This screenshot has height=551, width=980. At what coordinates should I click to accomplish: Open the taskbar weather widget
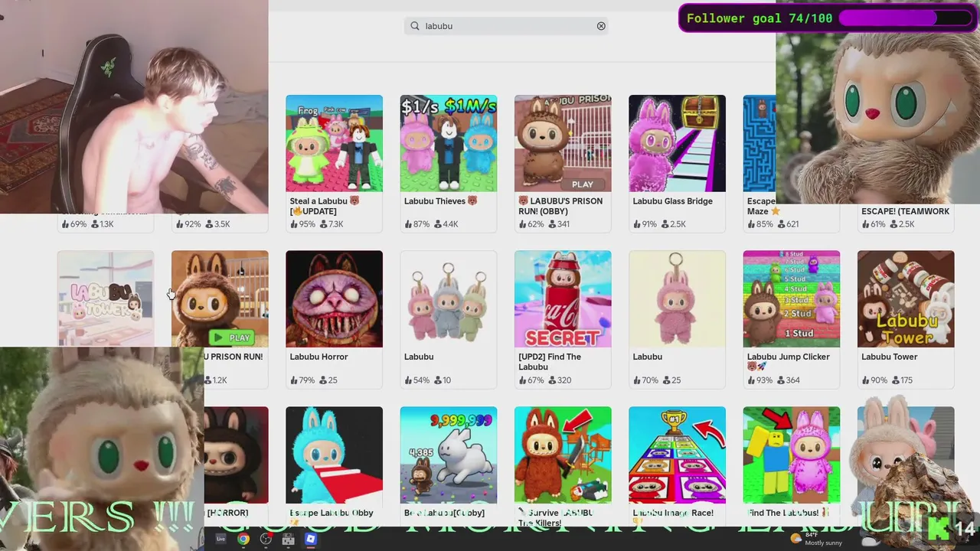[x=818, y=539]
